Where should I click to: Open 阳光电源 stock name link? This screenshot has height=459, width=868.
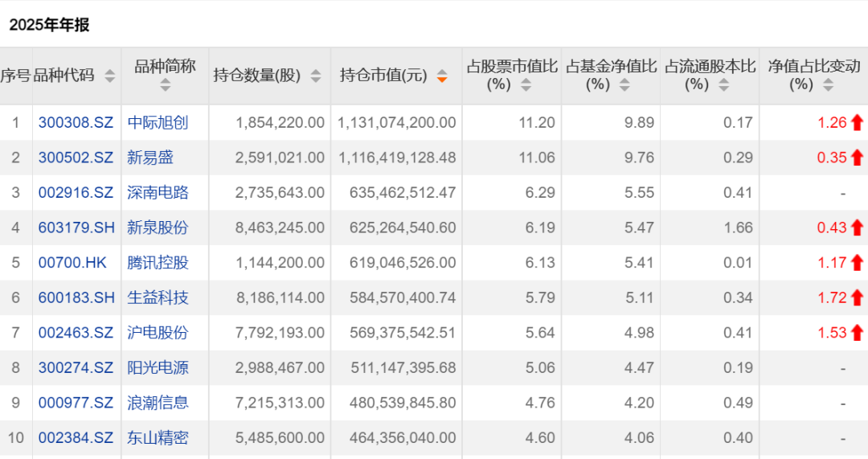pyautogui.click(x=158, y=367)
